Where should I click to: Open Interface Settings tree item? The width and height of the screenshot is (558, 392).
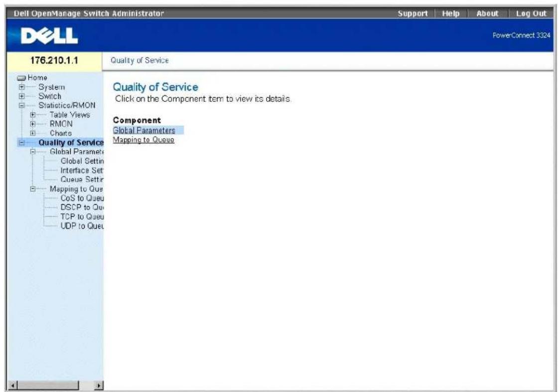(82, 170)
